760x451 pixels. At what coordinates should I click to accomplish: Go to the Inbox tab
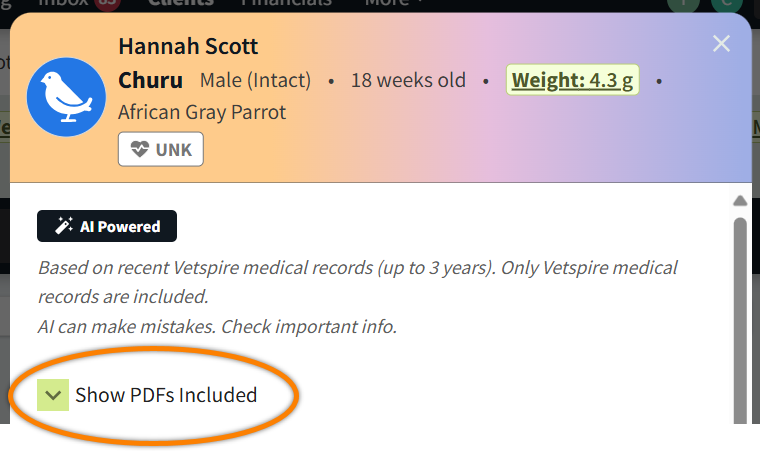(63, 3)
